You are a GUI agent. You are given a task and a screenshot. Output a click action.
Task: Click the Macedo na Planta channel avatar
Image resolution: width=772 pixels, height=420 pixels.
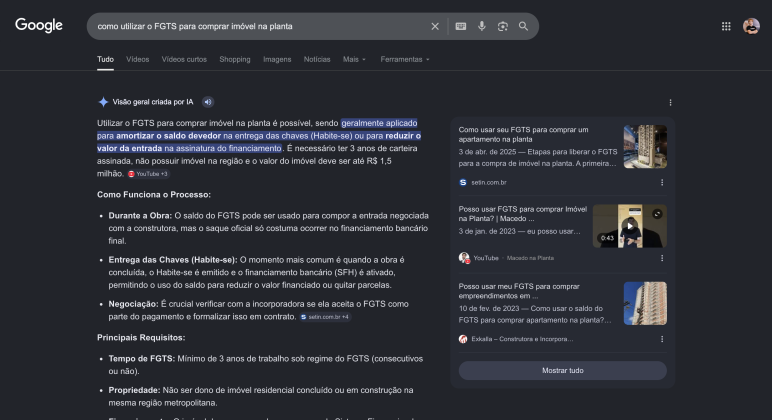[x=464, y=258]
